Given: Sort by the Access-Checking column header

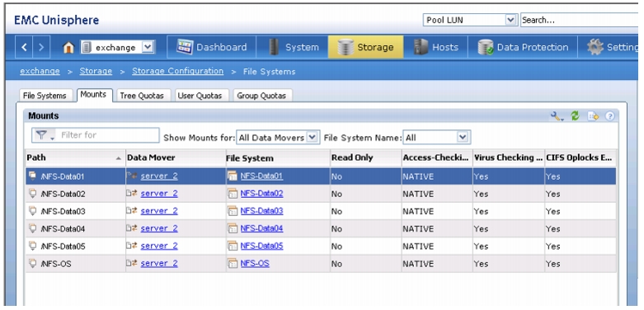Looking at the screenshot, I should coord(437,157).
